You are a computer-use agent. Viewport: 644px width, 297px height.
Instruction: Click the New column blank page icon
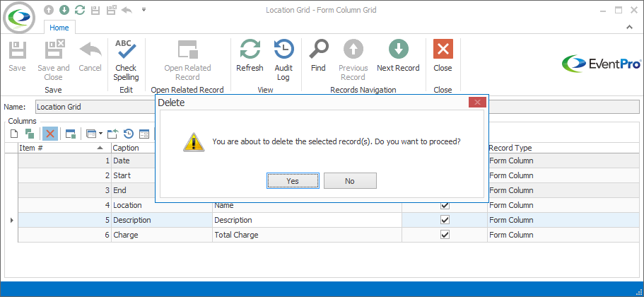14,134
